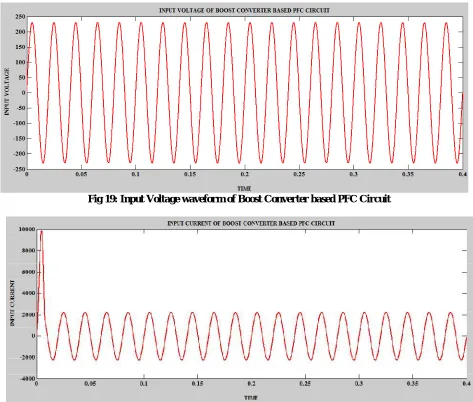
Task: Click the 0.2 time tick in current plot
Action: pyautogui.click(x=251, y=384)
